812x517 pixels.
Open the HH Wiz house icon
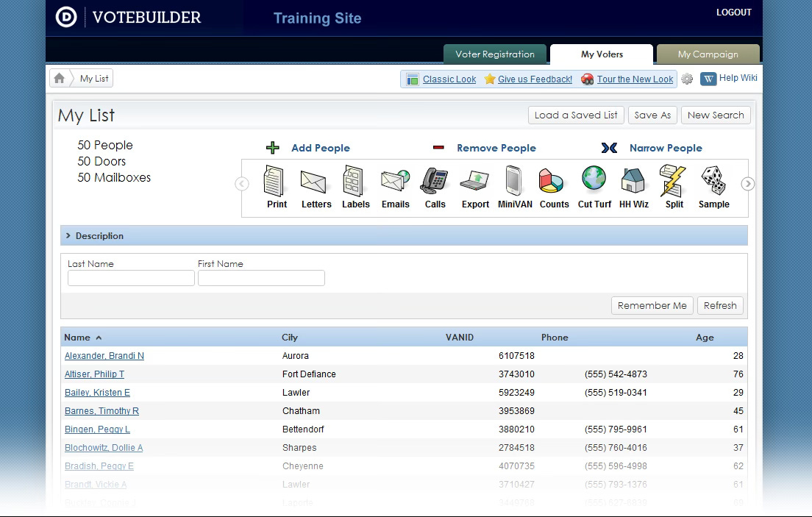pos(633,181)
